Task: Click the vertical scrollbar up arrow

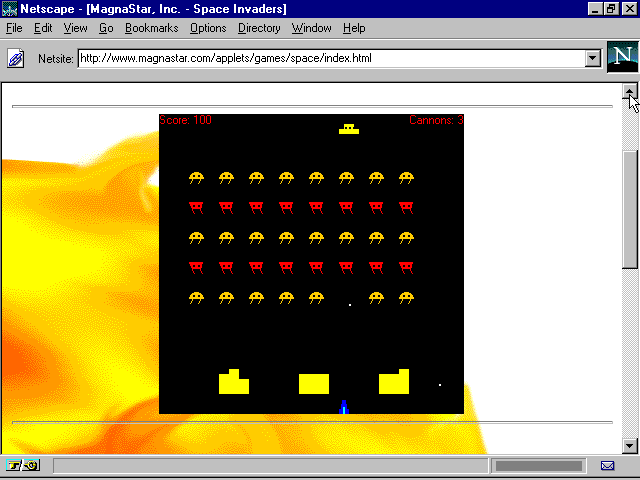Action: coord(630,92)
